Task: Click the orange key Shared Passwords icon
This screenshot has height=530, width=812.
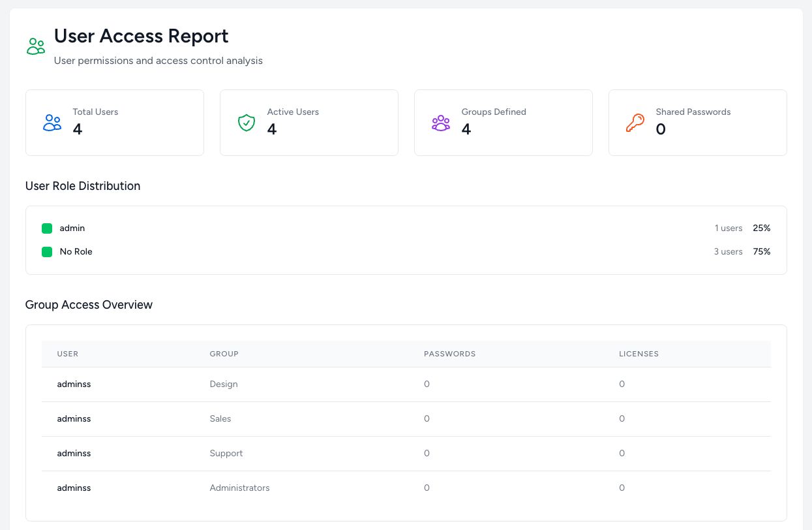Action: tap(635, 123)
